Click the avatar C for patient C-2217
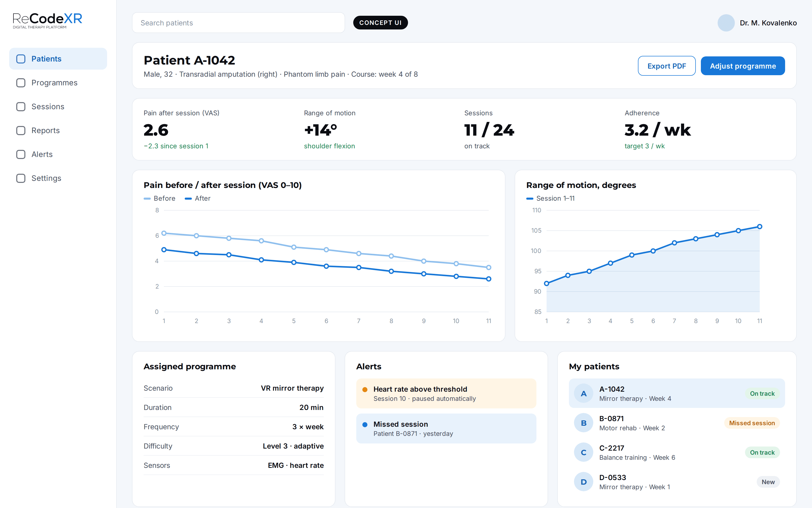The image size is (812, 508). pyautogui.click(x=584, y=452)
